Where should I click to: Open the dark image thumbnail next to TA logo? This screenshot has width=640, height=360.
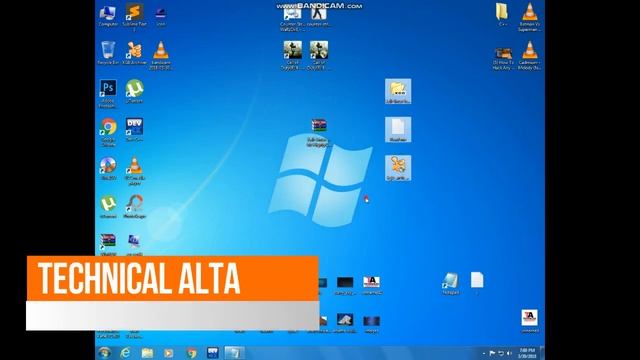[x=345, y=285]
